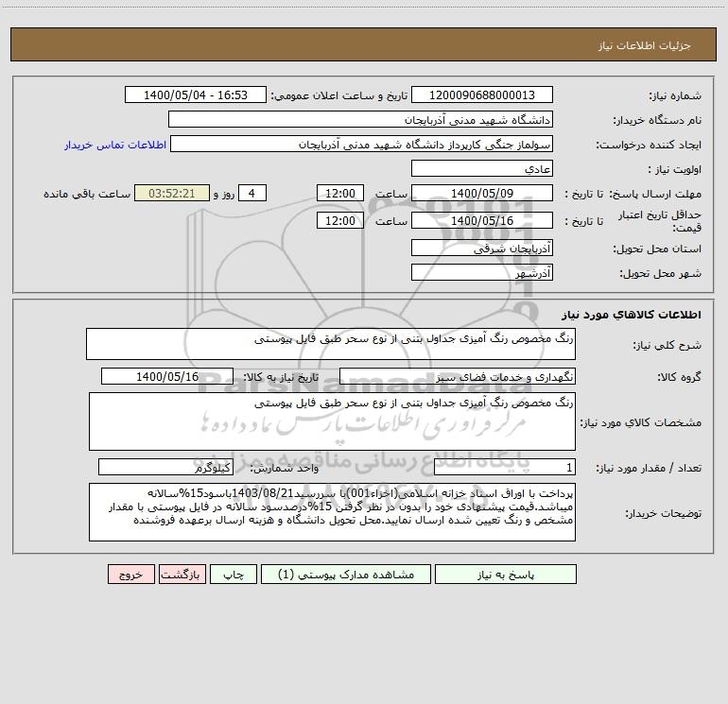
Task: Open اطلاعات تماس خریدار link
Action: coord(115,145)
